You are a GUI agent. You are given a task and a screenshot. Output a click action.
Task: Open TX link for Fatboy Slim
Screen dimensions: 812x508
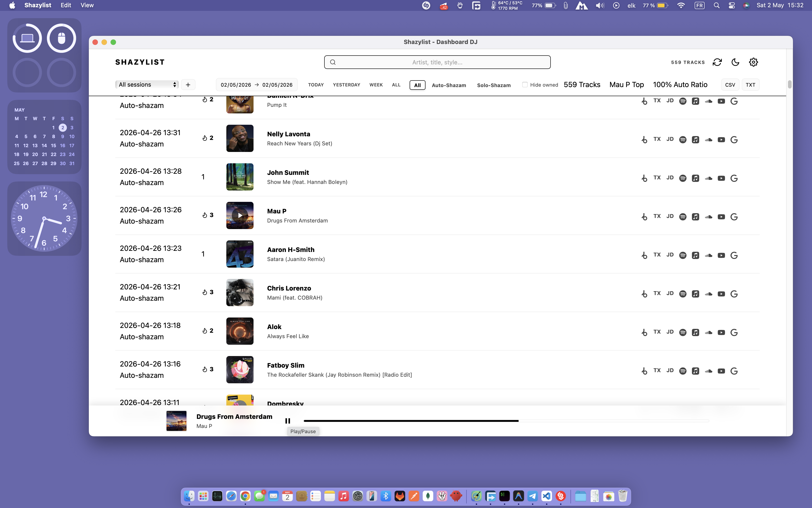(657, 370)
